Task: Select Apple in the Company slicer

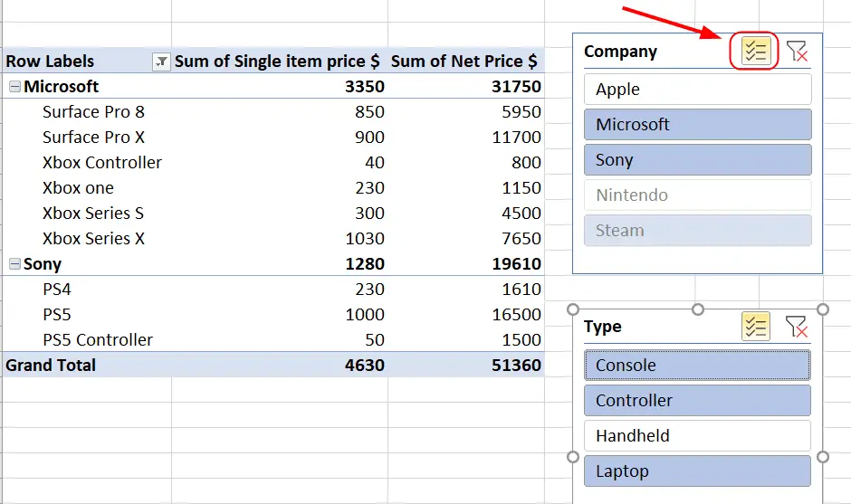Action: 697,89
